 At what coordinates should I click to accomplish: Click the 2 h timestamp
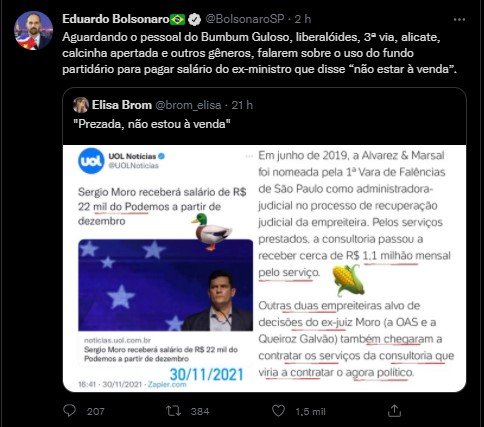[x=303, y=19]
